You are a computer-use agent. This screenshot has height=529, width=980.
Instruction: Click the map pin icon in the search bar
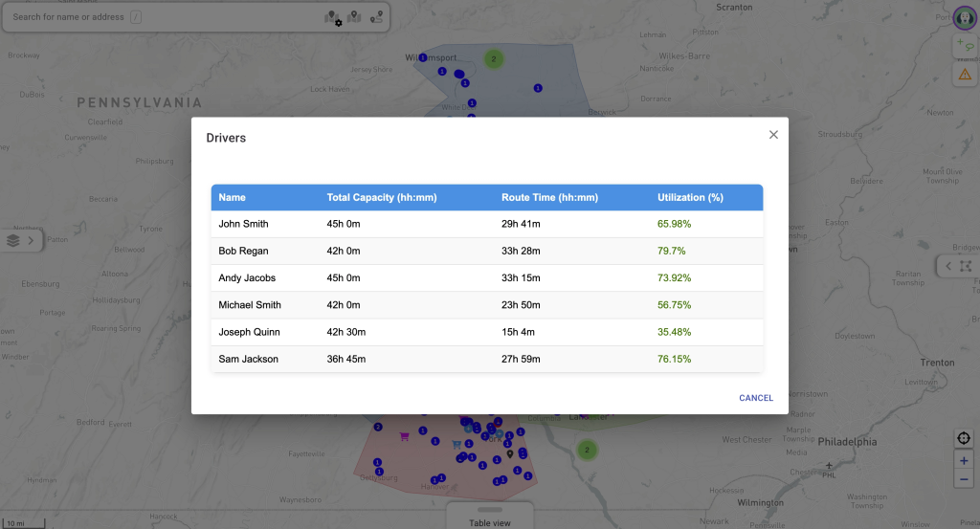pyautogui.click(x=355, y=17)
